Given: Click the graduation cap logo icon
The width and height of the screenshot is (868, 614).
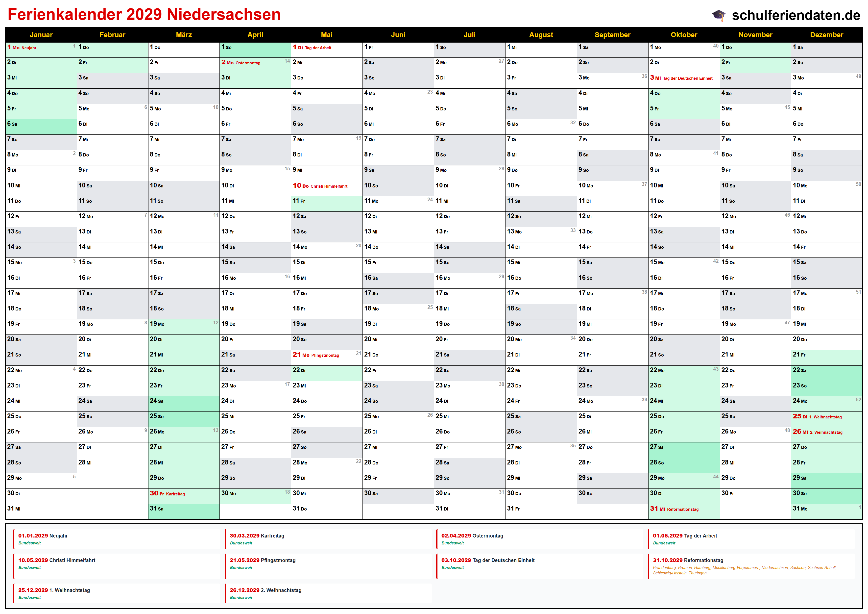Looking at the screenshot, I should coord(719,15).
